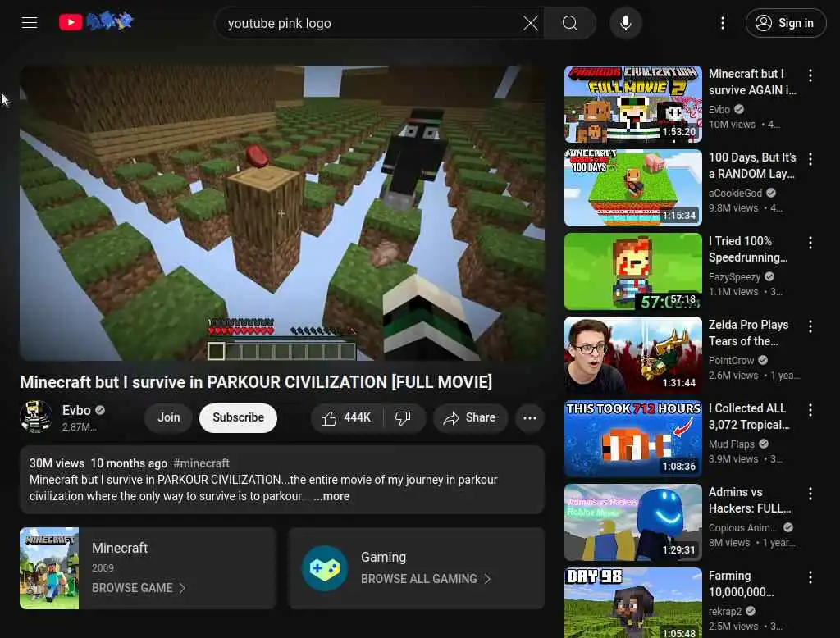The height and width of the screenshot is (638, 840).
Task: Open Admins vs Hackers thumbnail
Action: coord(632,522)
